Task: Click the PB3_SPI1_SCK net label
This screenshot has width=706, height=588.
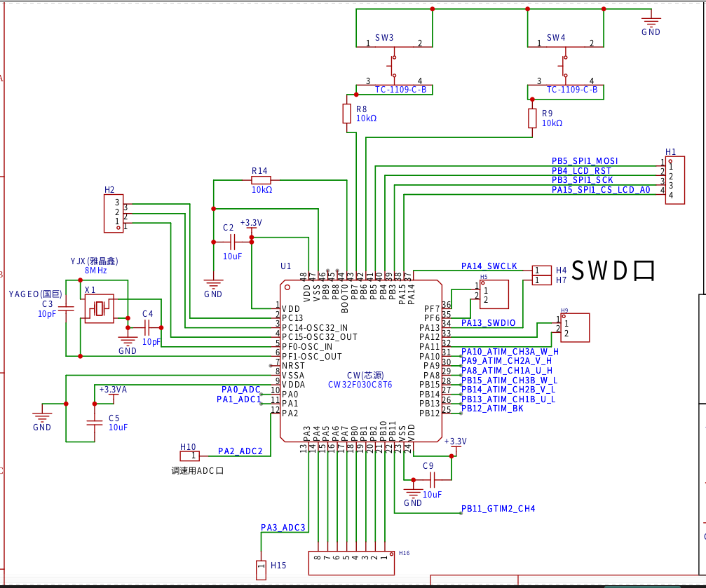Action: [582, 180]
